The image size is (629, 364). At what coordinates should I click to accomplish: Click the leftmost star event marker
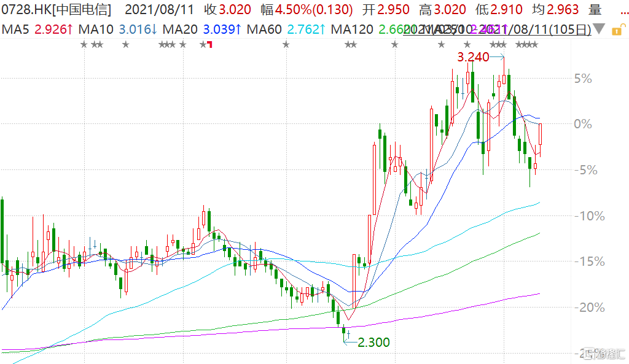pyautogui.click(x=84, y=44)
